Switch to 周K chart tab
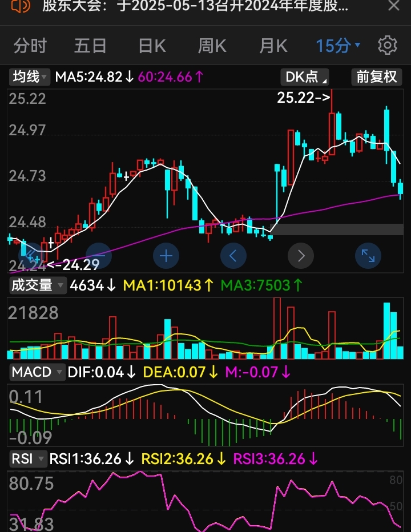 pos(212,46)
